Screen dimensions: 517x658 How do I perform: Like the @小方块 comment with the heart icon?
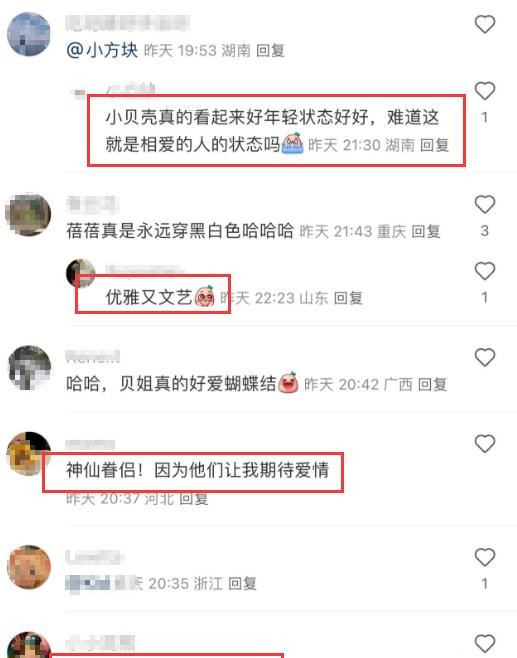coord(485,24)
